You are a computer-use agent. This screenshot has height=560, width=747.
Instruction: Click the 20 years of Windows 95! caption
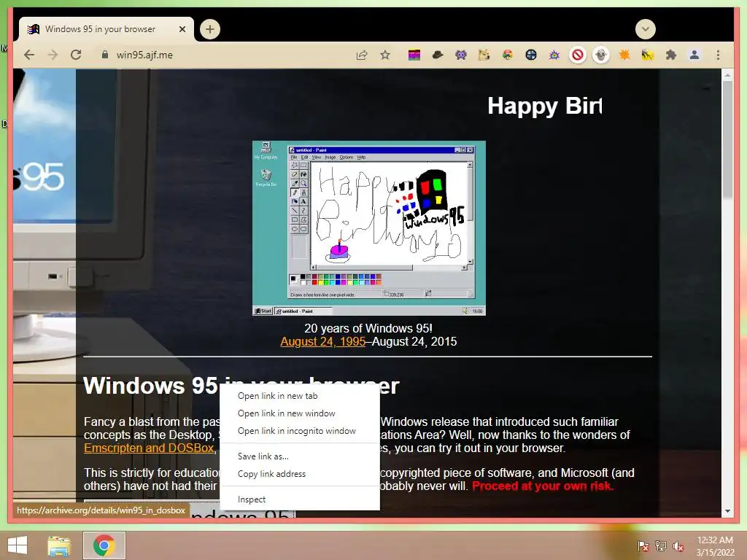click(x=368, y=328)
